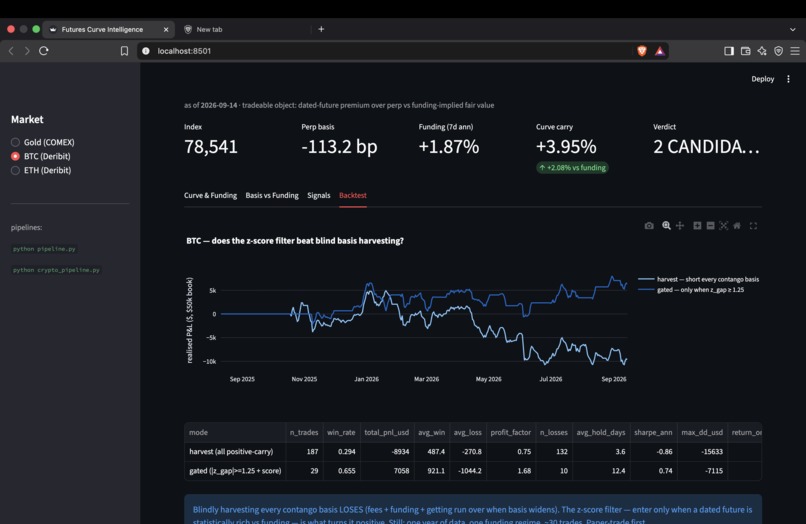Click the -113.2 bp perp basis value
Viewport: 806px width, 524px height.
coord(339,147)
